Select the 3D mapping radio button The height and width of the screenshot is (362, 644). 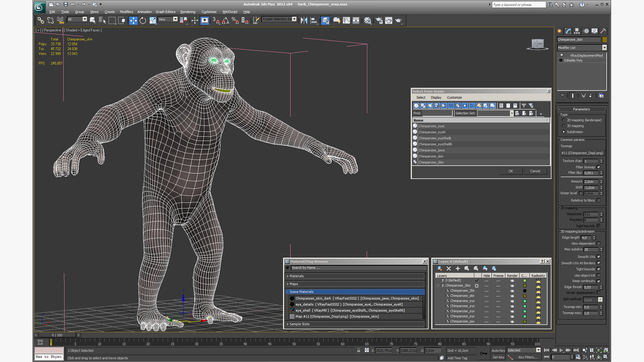(x=563, y=126)
